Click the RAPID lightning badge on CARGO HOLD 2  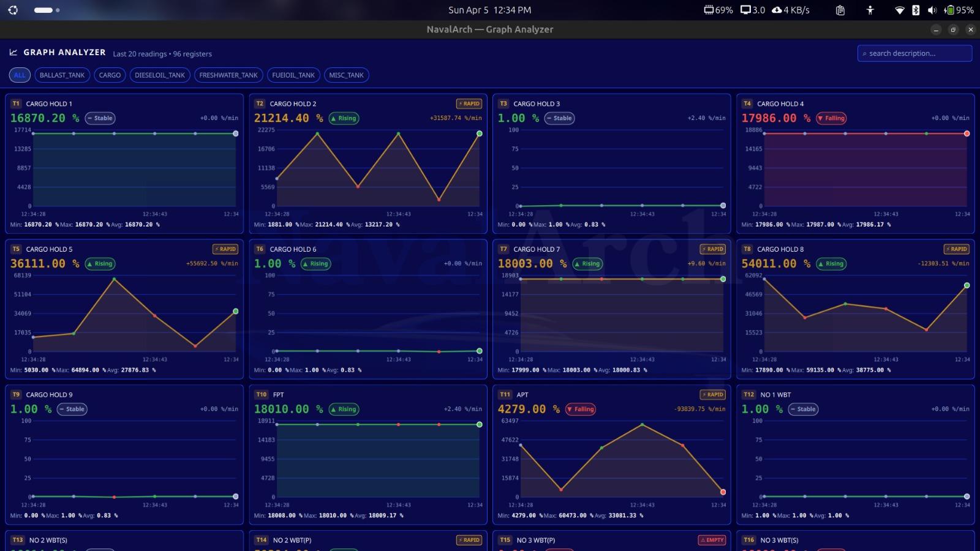[x=469, y=103]
